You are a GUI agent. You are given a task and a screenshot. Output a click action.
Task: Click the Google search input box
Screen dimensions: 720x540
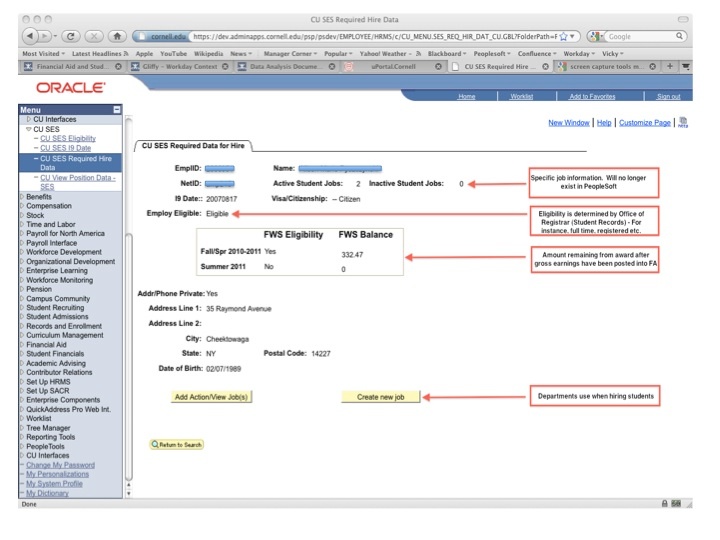pyautogui.click(x=641, y=36)
